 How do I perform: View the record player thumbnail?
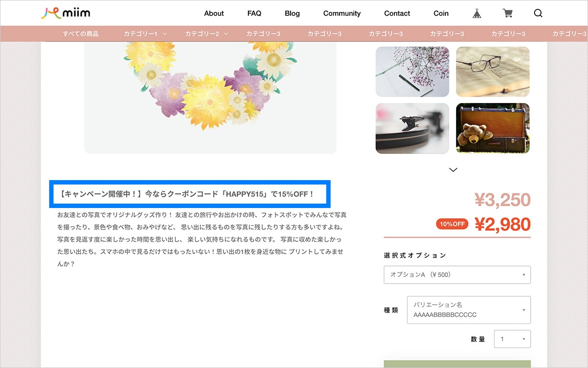[412, 128]
